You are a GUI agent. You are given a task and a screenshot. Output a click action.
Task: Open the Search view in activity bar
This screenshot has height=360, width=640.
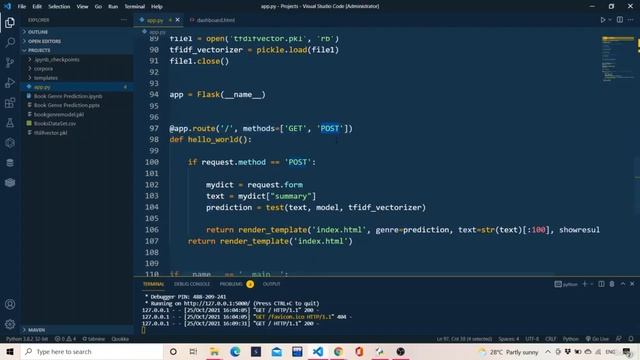pos(10,42)
